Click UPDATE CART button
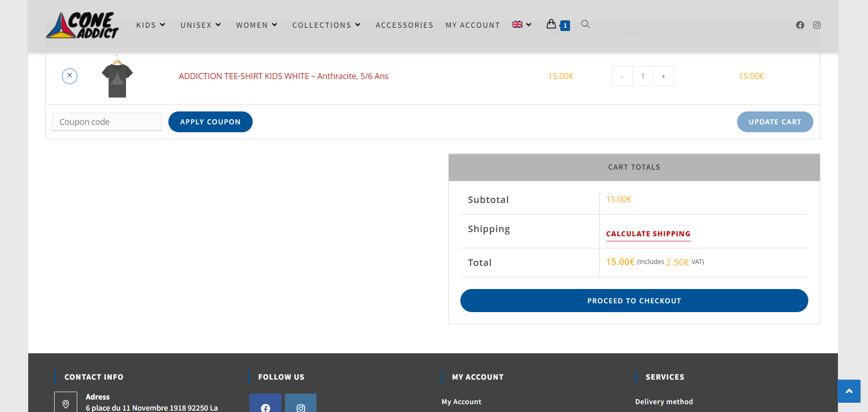The image size is (868, 412). click(775, 122)
